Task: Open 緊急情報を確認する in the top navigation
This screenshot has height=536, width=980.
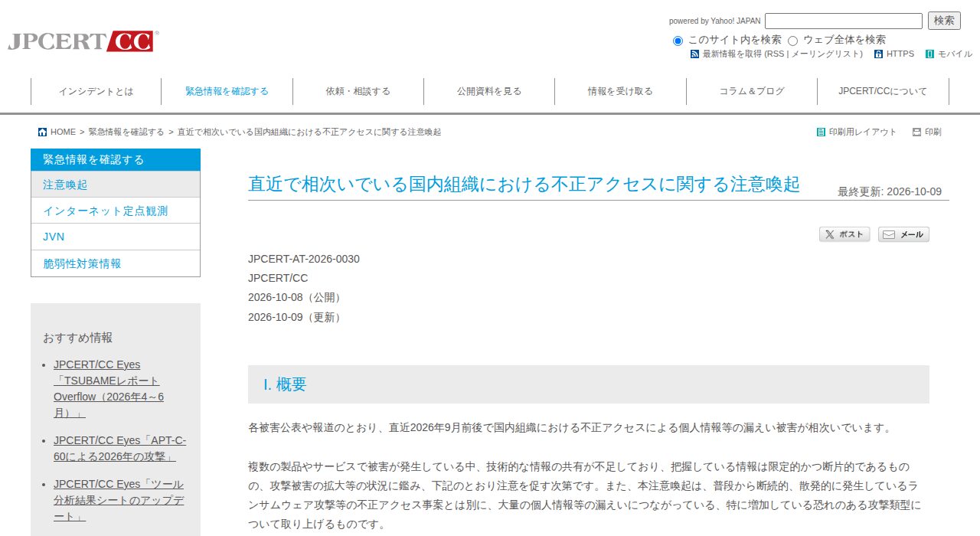Action: click(x=227, y=91)
